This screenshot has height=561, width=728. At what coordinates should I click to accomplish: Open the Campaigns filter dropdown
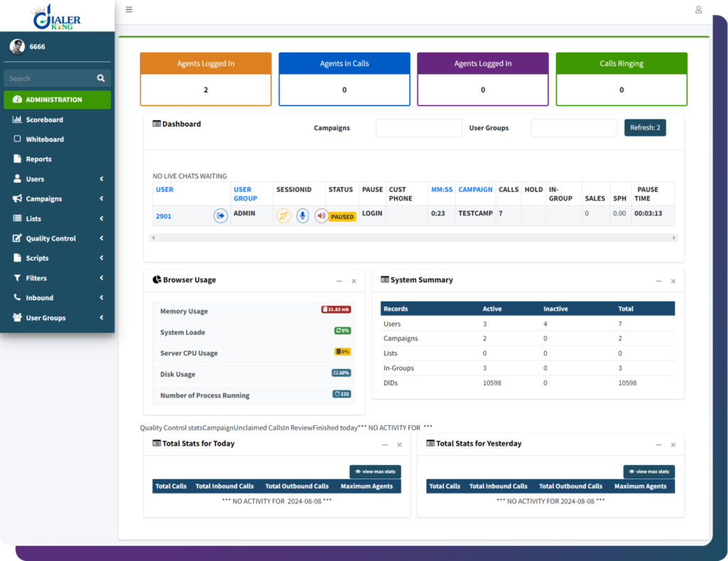[419, 128]
